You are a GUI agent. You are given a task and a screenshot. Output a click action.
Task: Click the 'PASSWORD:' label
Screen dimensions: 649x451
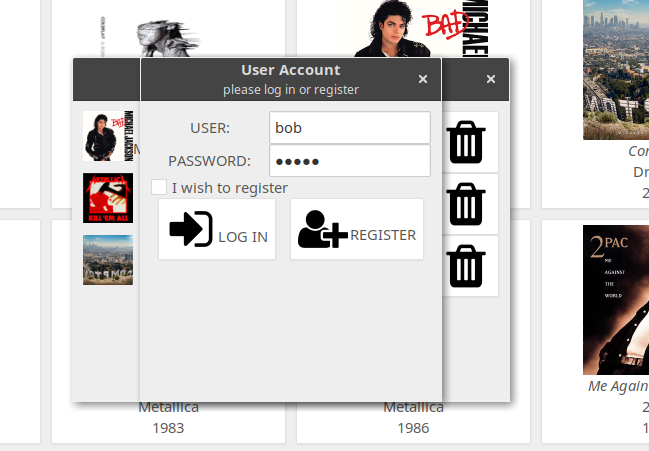[x=209, y=161]
